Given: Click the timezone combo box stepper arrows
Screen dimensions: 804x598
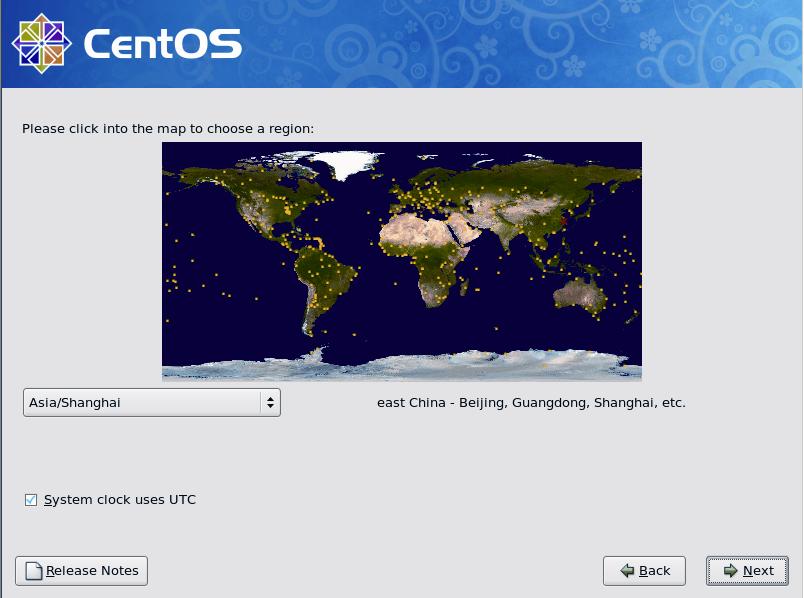Looking at the screenshot, I should point(269,402).
